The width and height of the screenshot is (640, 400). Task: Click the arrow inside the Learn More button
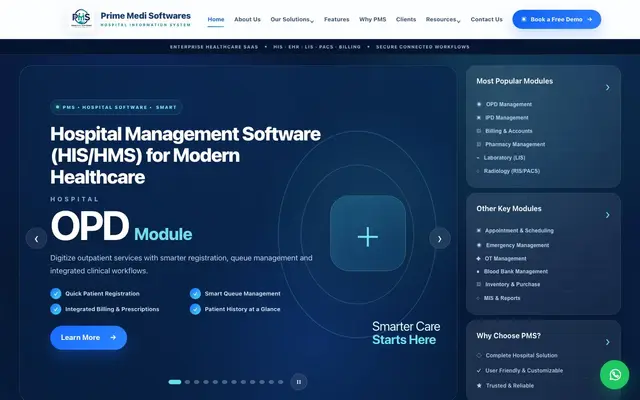tap(113, 338)
